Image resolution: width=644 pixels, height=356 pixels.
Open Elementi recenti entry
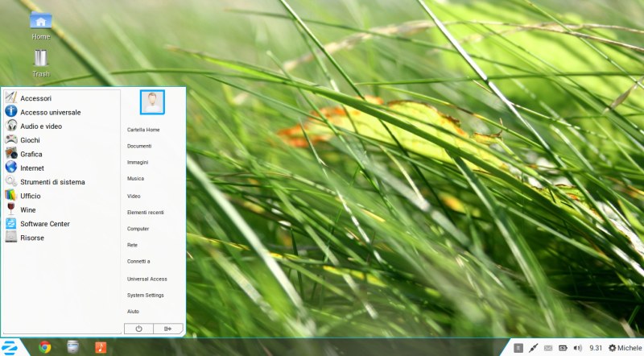tap(146, 213)
